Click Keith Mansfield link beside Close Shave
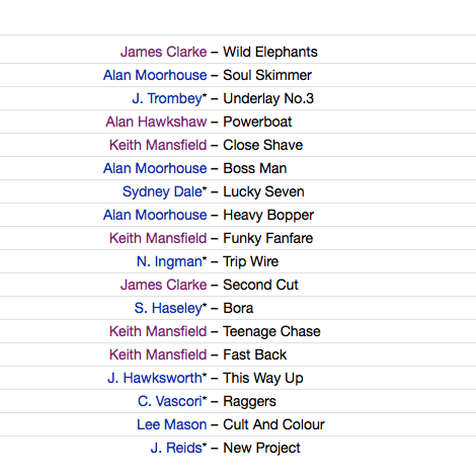Screen dimensions: 476x476 tap(158, 145)
